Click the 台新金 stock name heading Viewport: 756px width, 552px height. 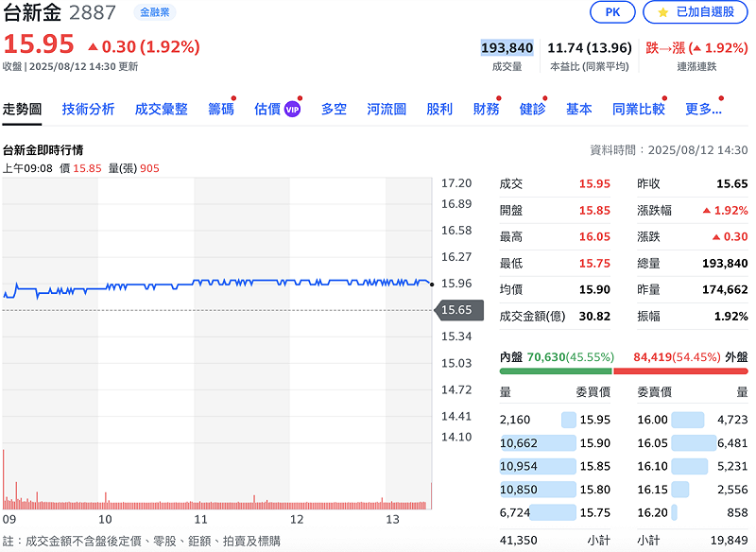point(32,12)
